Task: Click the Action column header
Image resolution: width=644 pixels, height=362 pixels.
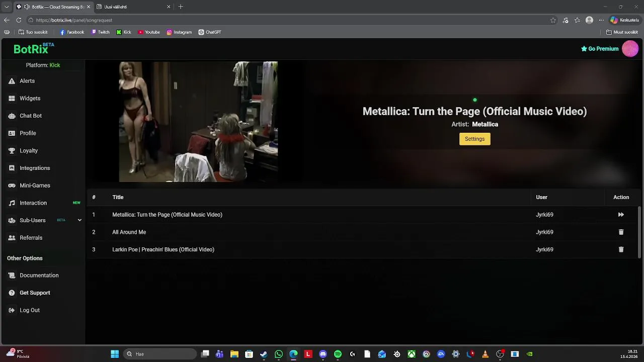Action: pyautogui.click(x=621, y=197)
